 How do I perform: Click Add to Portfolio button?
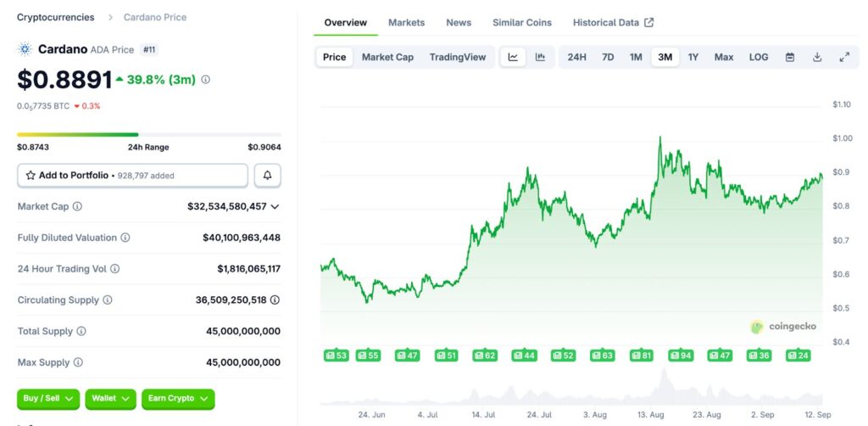132,175
